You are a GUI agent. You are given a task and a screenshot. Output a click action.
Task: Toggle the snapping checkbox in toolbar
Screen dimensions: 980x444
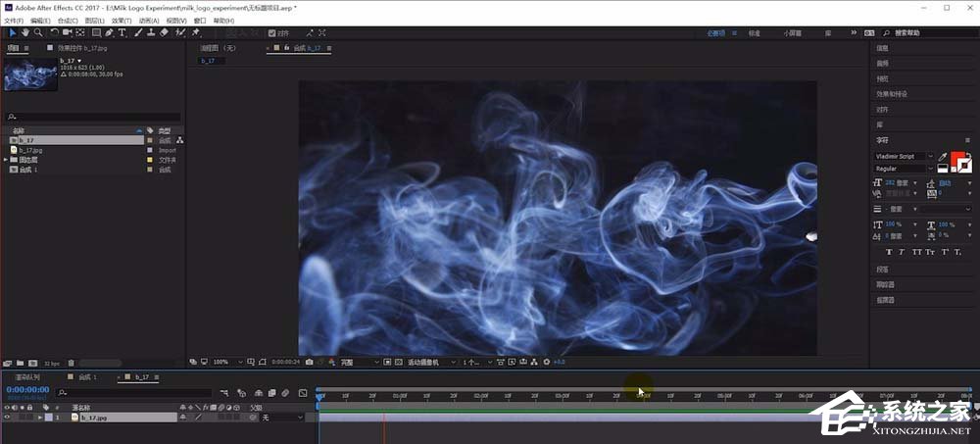(x=272, y=32)
